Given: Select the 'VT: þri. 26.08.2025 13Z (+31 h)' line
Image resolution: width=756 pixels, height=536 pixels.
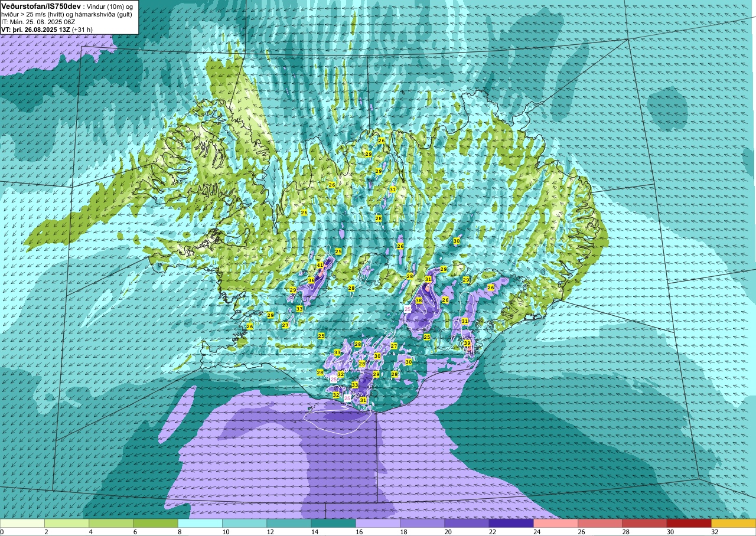Looking at the screenshot, I should (x=47, y=30).
